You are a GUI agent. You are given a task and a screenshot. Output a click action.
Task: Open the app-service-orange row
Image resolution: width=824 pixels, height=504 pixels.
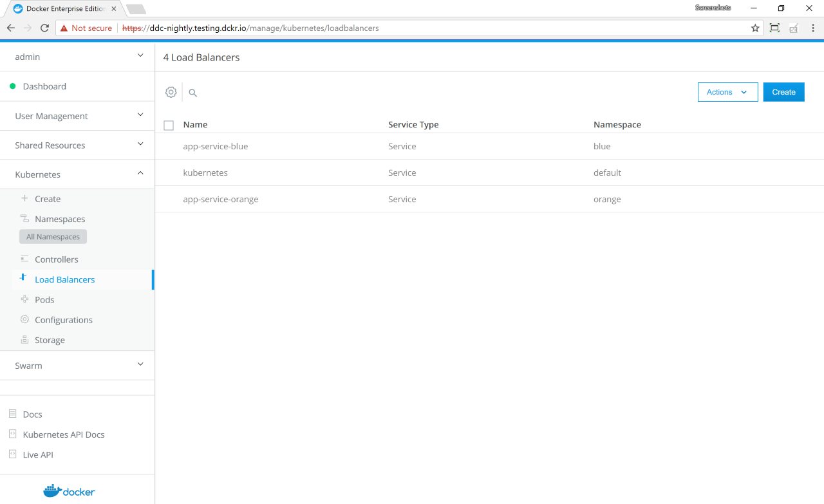[221, 199]
